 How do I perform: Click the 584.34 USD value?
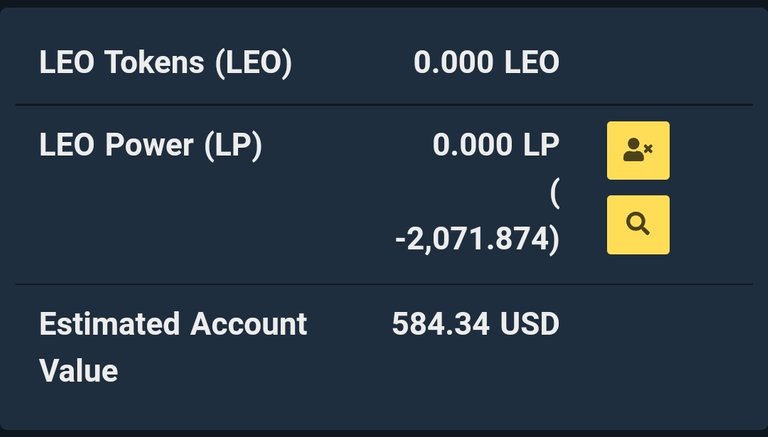pos(475,324)
